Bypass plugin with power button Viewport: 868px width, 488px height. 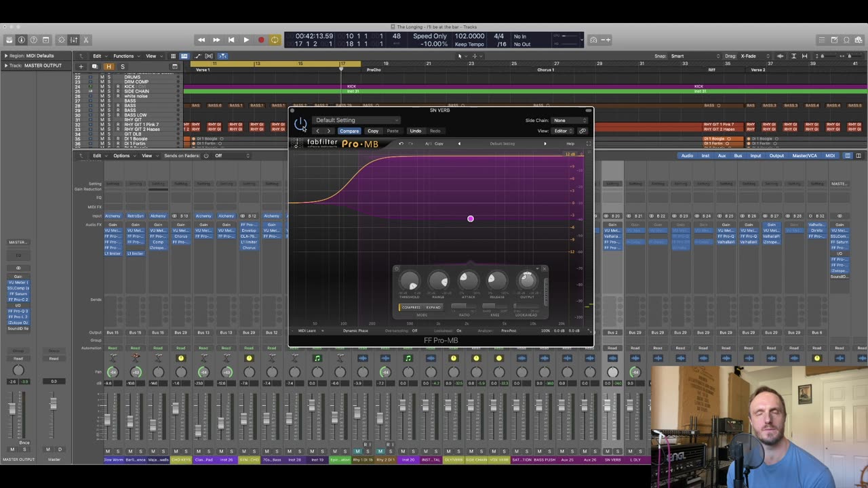pyautogui.click(x=300, y=124)
